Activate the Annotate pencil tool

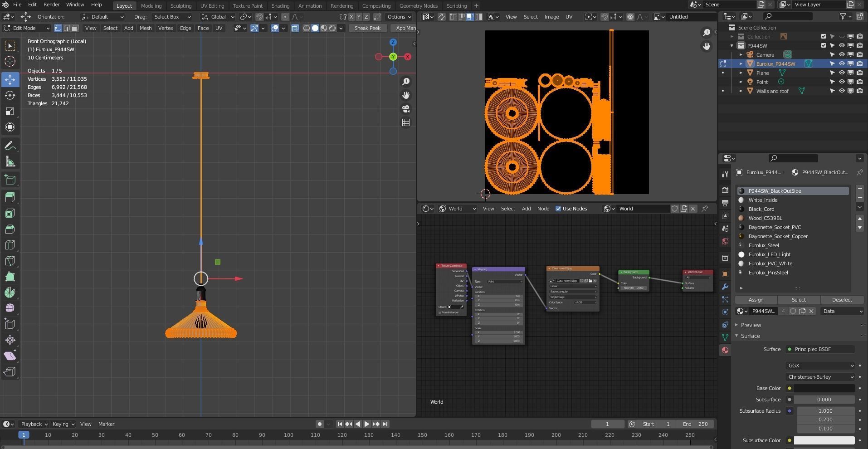[x=10, y=146]
